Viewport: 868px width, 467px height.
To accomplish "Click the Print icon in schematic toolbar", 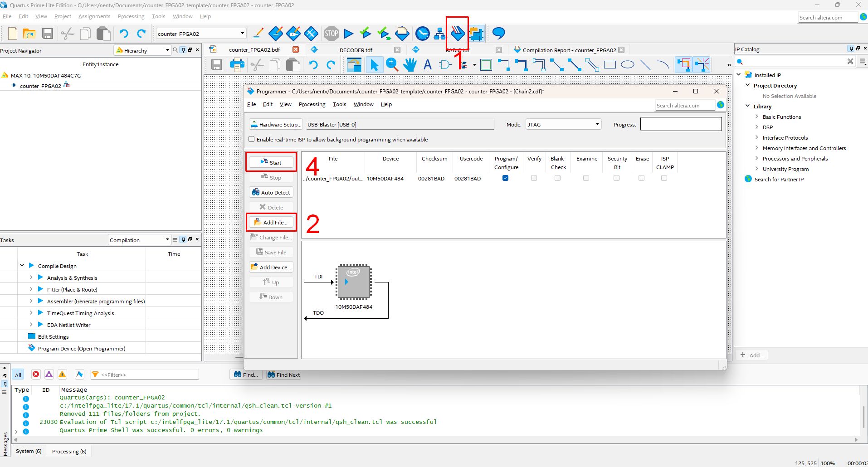I will [x=237, y=65].
